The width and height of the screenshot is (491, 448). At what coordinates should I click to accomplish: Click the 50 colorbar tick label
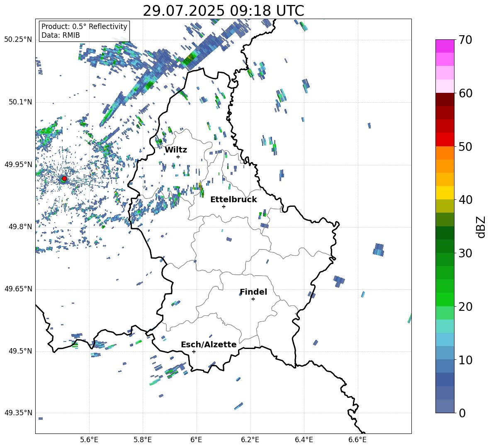click(465, 146)
